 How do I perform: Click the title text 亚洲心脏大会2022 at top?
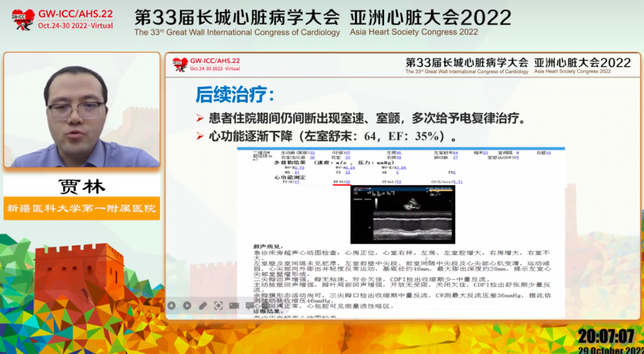430,18
